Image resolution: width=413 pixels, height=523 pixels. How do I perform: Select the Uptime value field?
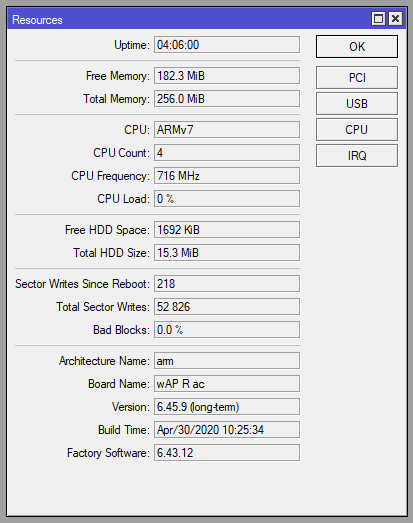tap(227, 45)
